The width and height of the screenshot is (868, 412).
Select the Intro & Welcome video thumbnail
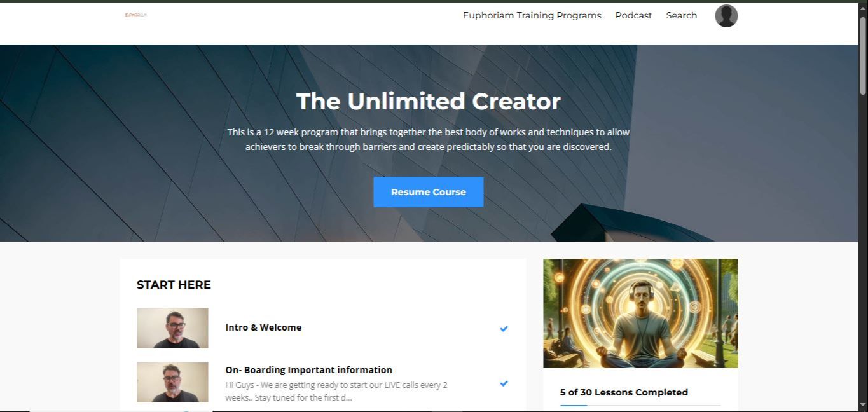tap(172, 328)
